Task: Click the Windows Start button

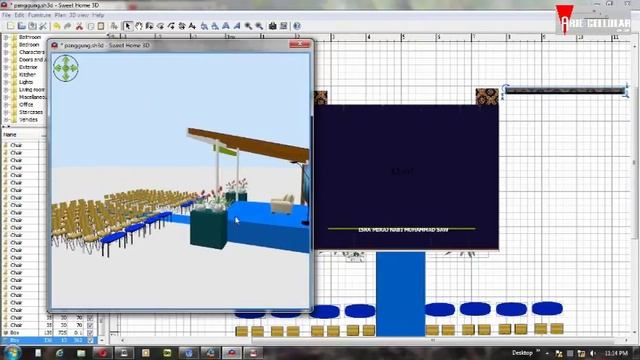Action: [12, 353]
